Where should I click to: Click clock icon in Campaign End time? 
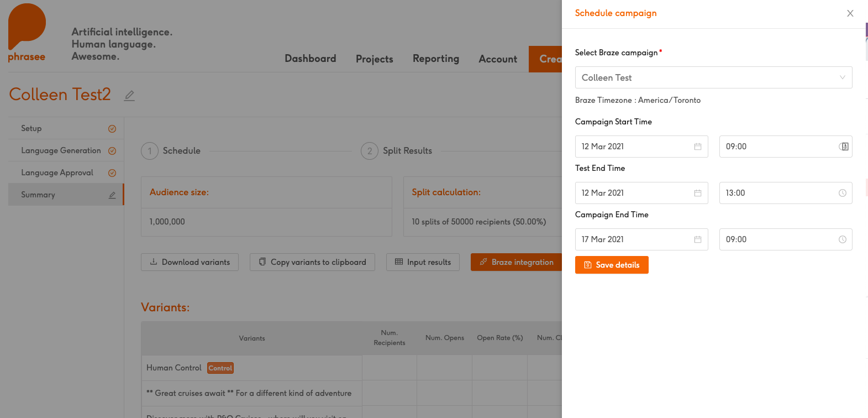pos(843,239)
